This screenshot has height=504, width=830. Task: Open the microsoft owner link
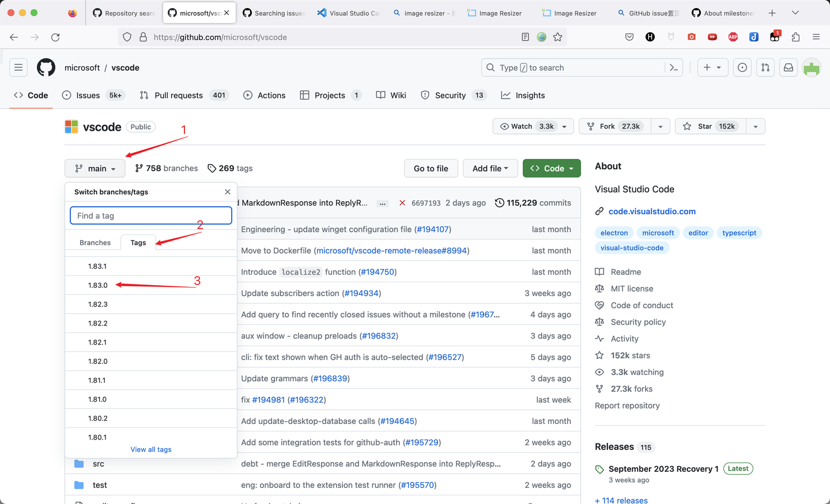(x=82, y=67)
